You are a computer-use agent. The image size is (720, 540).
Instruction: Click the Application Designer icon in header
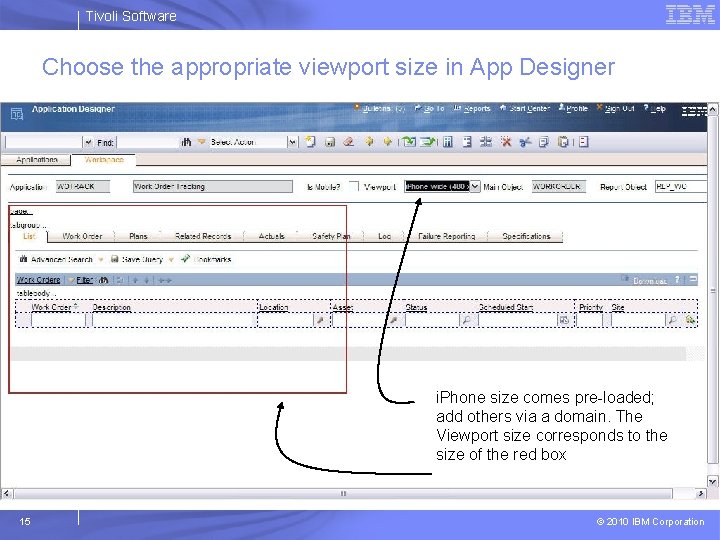click(17, 114)
